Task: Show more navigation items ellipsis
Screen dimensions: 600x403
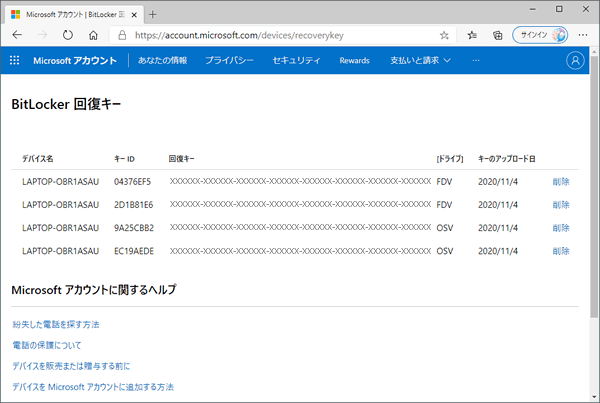Action: [476, 60]
